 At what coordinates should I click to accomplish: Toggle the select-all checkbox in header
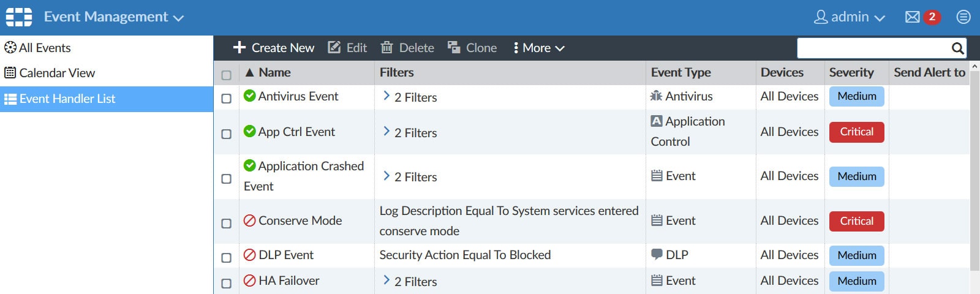[226, 75]
